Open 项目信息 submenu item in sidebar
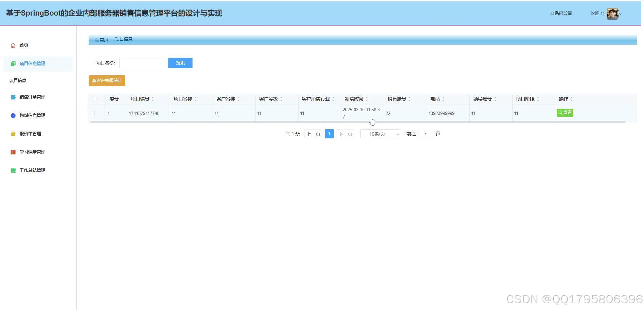Screen dimensions: 644x310 (x=18, y=80)
